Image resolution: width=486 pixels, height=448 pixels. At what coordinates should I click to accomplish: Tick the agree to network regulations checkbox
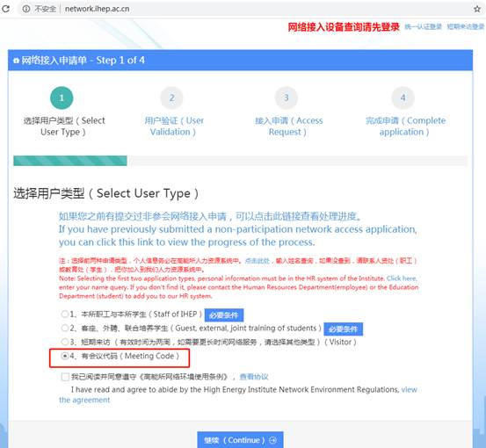65,377
